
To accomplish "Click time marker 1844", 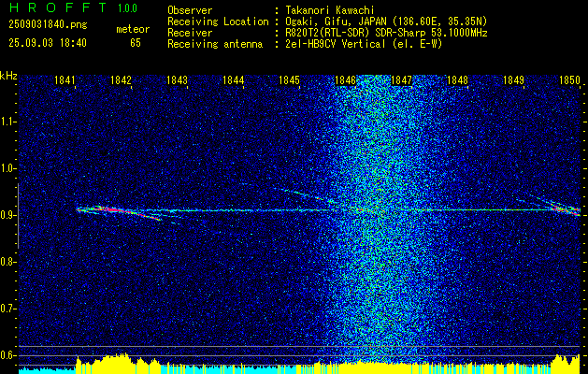I will coord(234,80).
